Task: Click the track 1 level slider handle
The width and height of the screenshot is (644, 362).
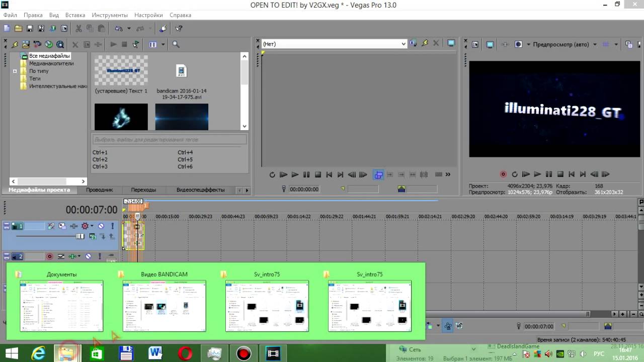Action: tap(80, 236)
